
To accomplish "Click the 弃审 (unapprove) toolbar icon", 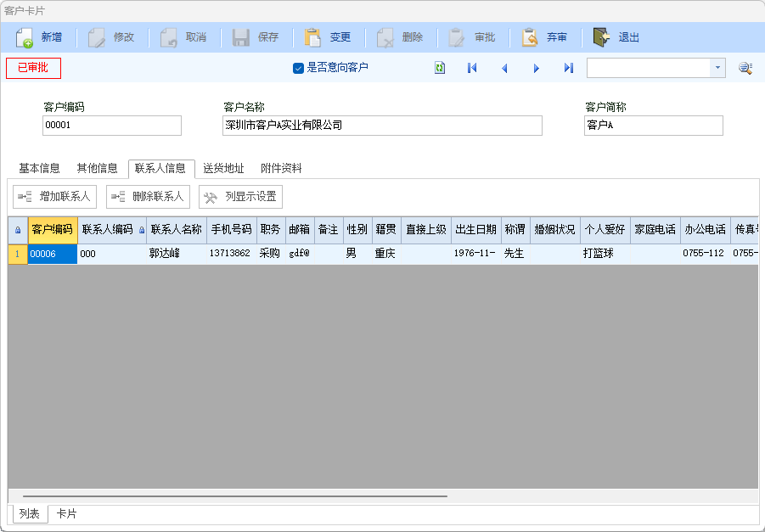I will (530, 37).
